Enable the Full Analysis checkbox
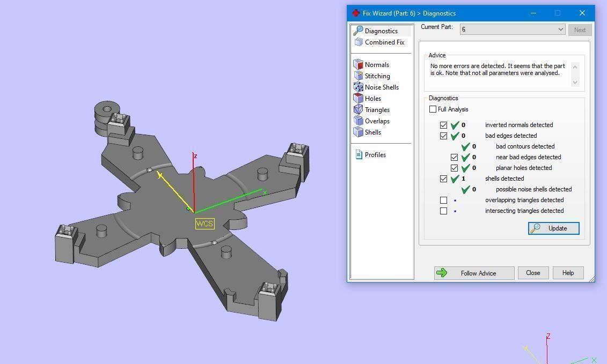 [433, 109]
